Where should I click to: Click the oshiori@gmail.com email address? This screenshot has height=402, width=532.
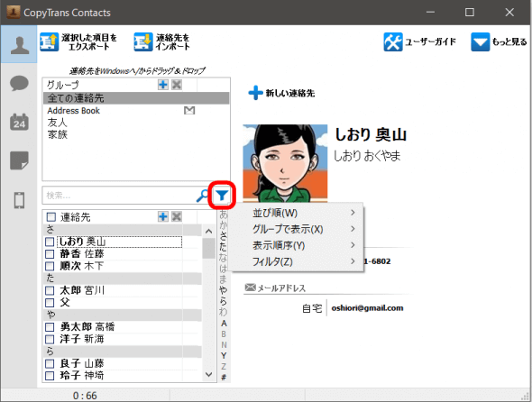pos(367,308)
